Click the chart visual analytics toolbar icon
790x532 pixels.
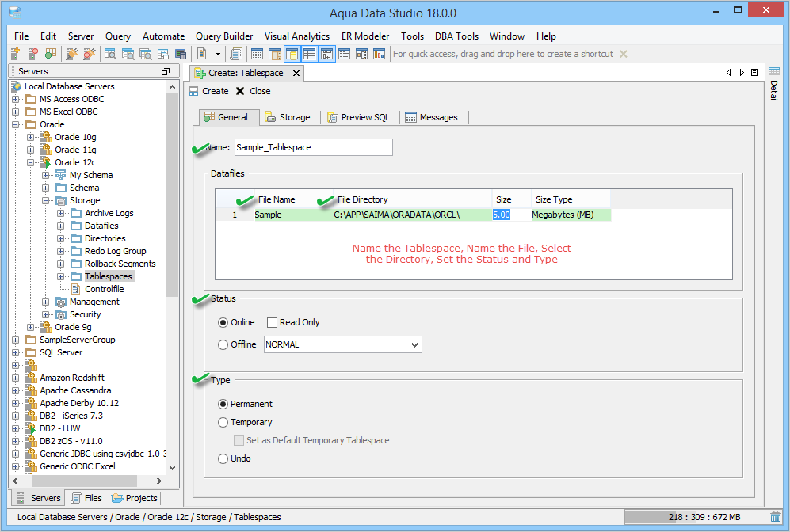(379, 53)
